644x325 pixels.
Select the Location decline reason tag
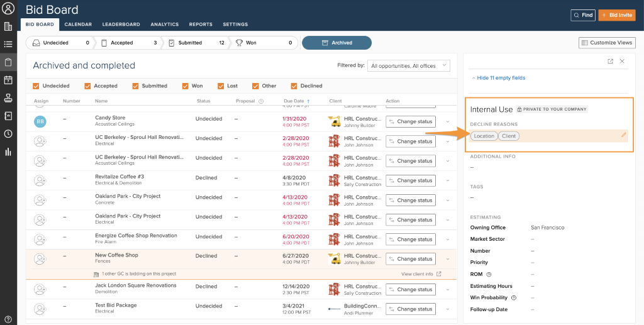click(x=484, y=136)
